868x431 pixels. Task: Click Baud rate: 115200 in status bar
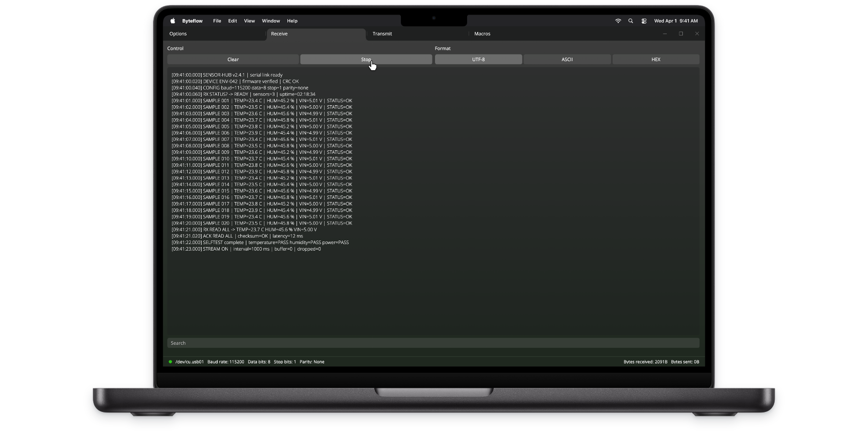point(226,362)
